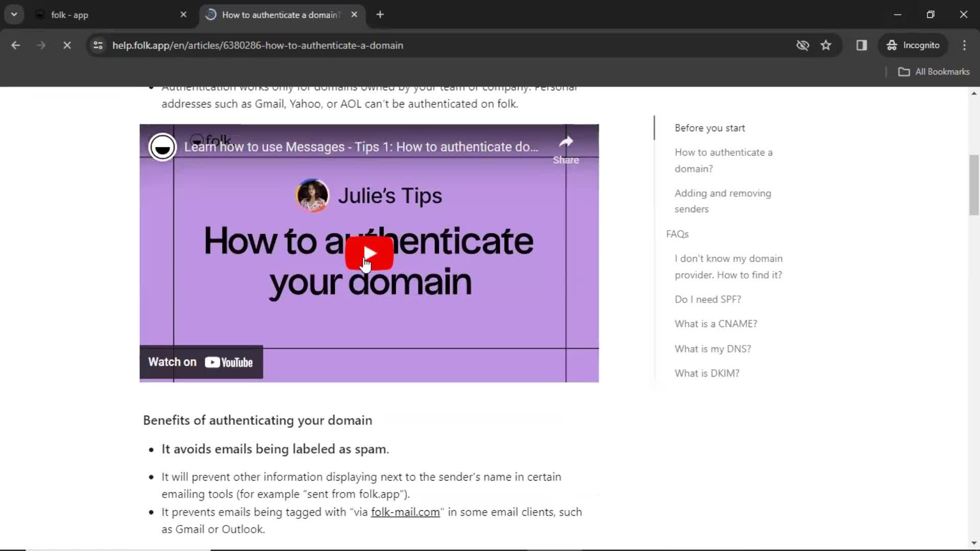Go to Do I need SPF? question
The height and width of the screenshot is (551, 980).
(x=708, y=299)
